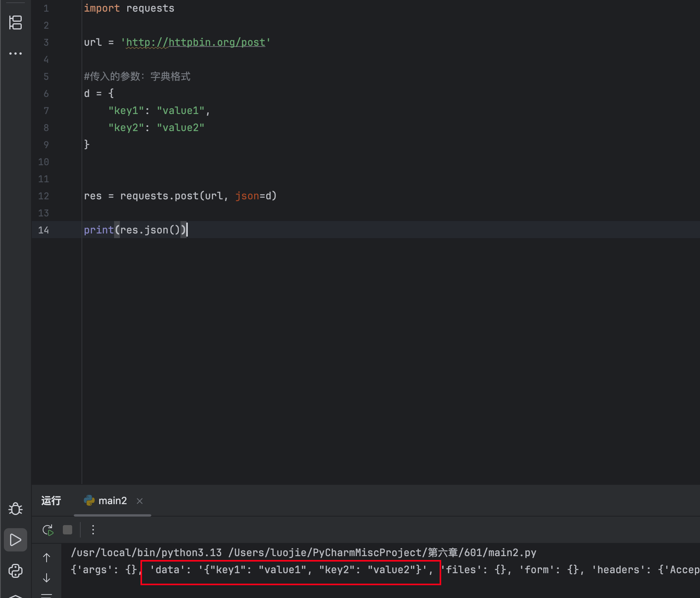Place cursor on the import keyword

pyautogui.click(x=102, y=9)
